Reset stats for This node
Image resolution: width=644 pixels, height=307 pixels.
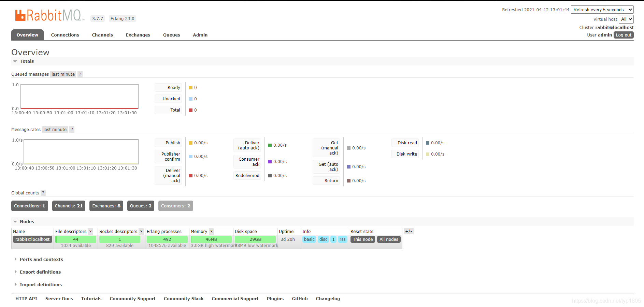click(363, 239)
